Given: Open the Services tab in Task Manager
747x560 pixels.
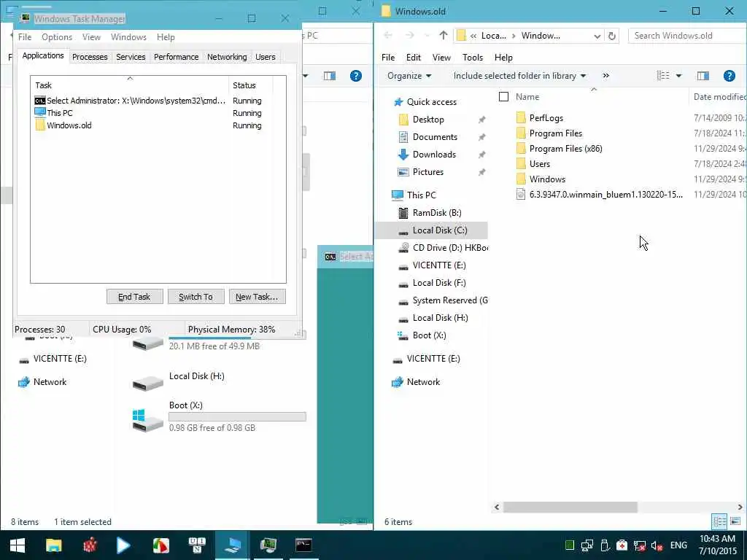Looking at the screenshot, I should (x=131, y=57).
